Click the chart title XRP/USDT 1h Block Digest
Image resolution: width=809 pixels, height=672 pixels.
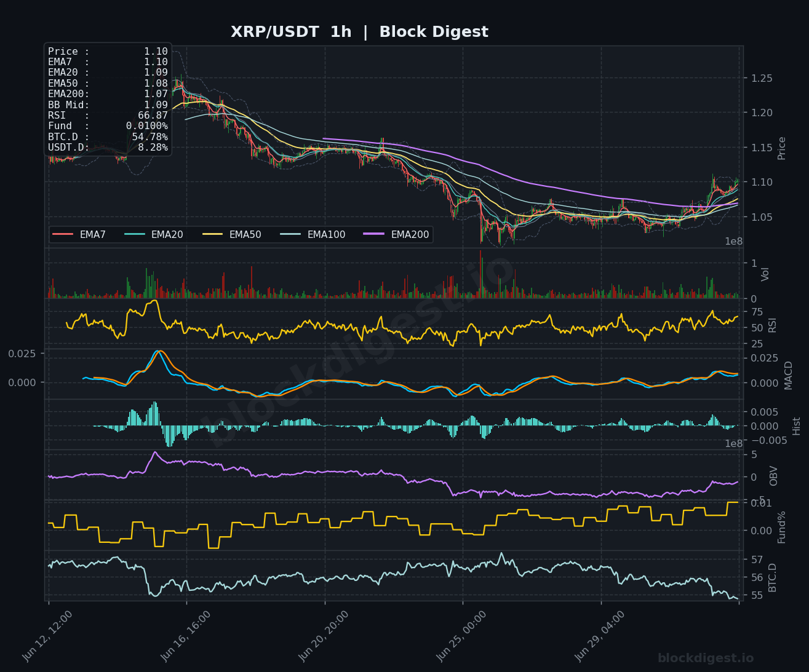click(x=359, y=32)
